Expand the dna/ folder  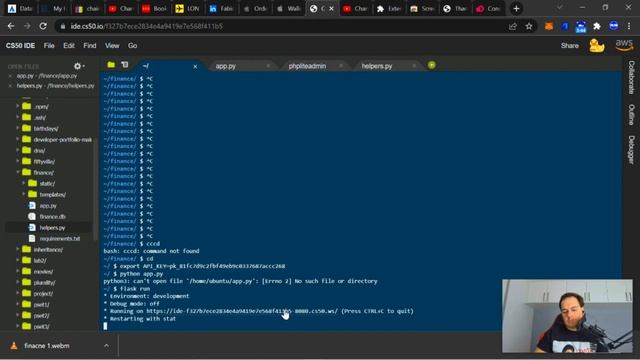[18, 150]
